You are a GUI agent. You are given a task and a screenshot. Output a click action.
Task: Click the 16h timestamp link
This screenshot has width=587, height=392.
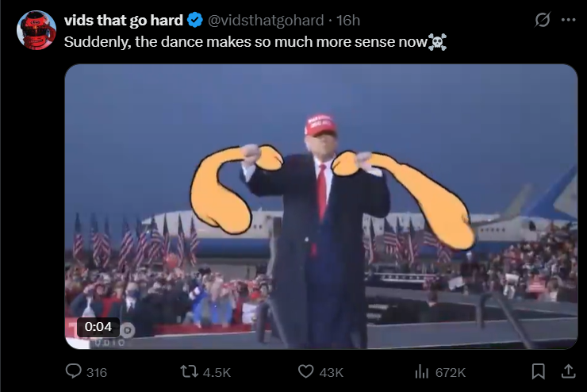click(348, 20)
